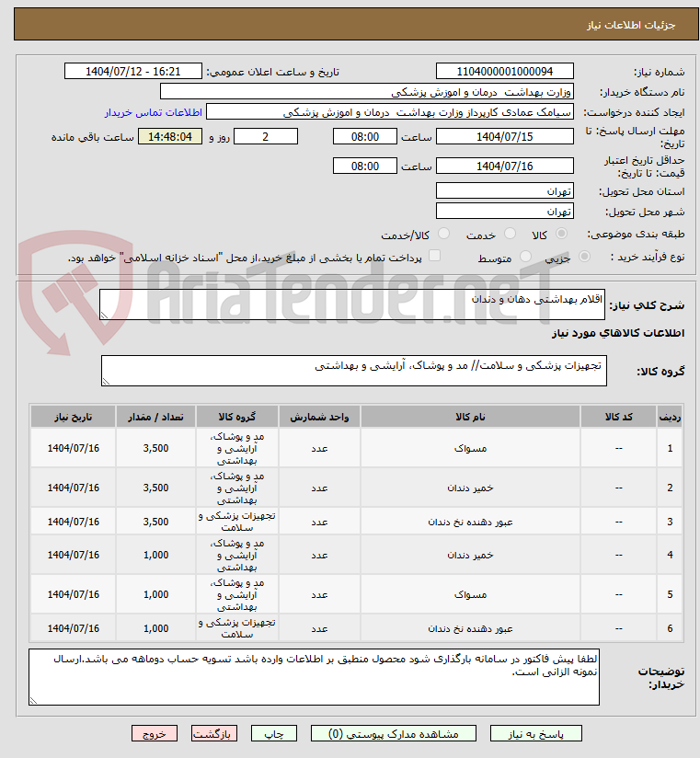Viewport: 700px width, 758px height.
Task: Click quantity 1,000 in row 6
Action: coord(155,628)
